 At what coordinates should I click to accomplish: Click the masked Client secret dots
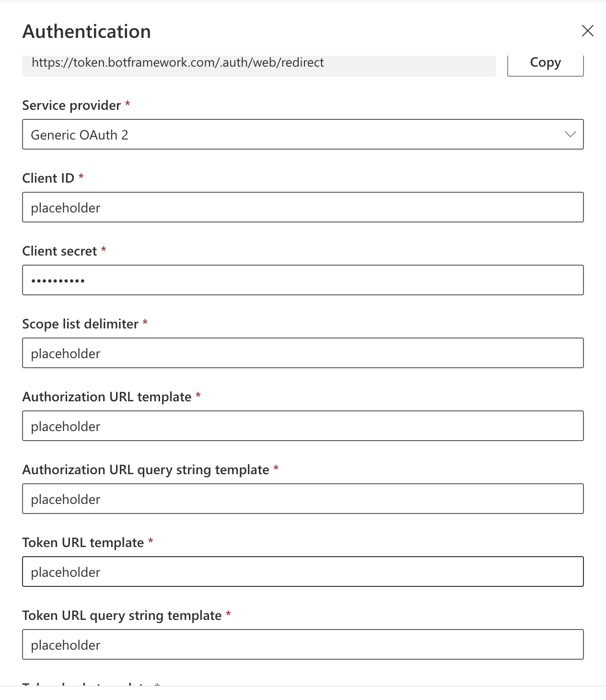coord(58,280)
